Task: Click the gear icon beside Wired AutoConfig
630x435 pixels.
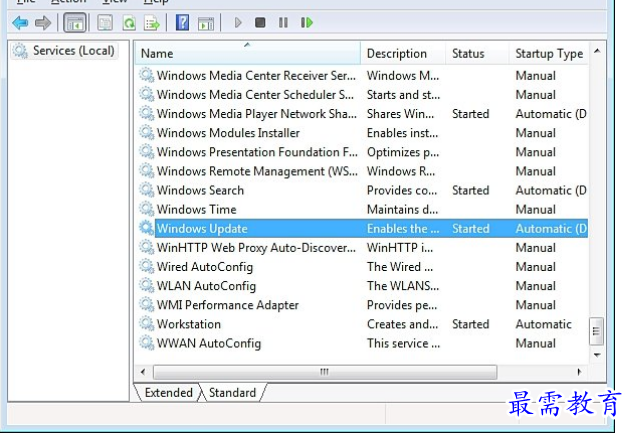Action: (147, 266)
